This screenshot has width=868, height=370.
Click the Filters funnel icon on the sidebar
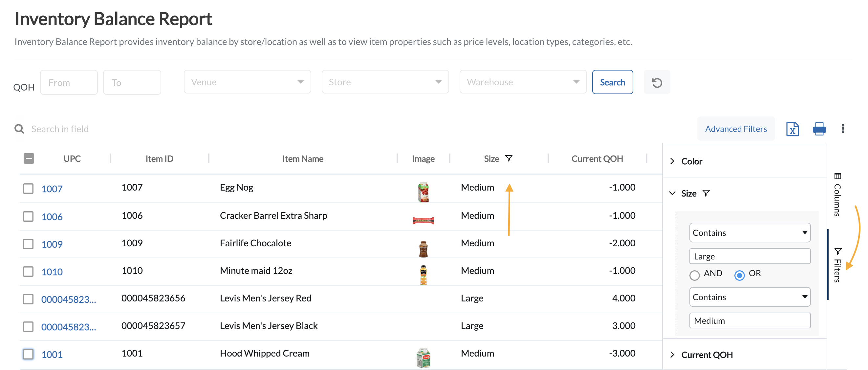pyautogui.click(x=838, y=251)
